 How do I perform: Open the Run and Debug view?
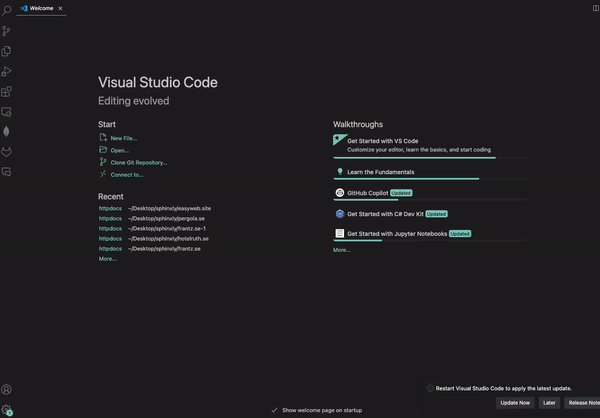pyautogui.click(x=6, y=72)
